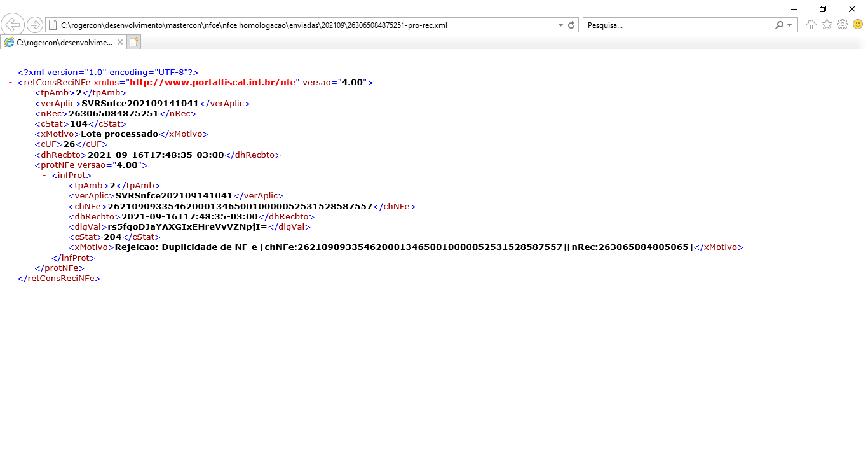The width and height of the screenshot is (868, 463).
Task: Click the 'Lote processado' xMotivo text
Action: (x=119, y=134)
